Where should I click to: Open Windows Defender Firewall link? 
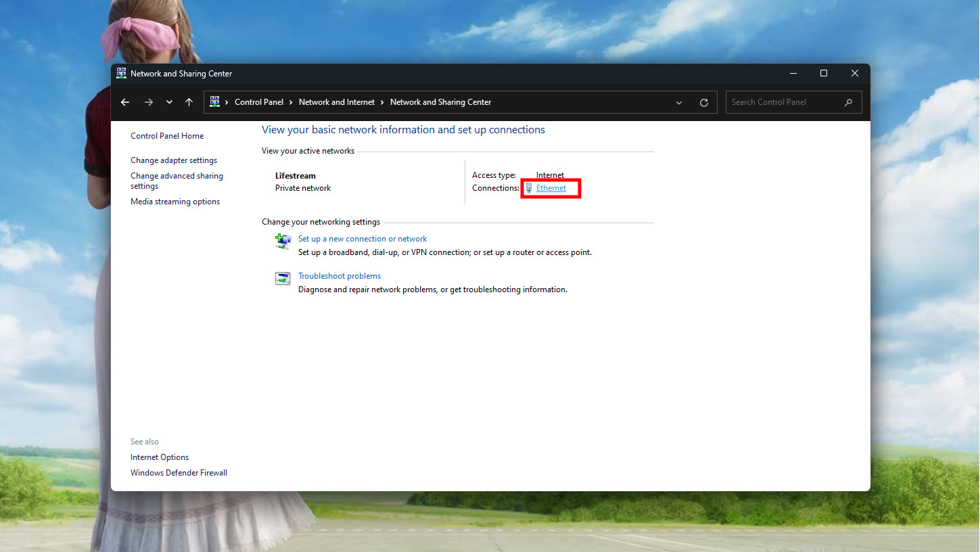179,473
